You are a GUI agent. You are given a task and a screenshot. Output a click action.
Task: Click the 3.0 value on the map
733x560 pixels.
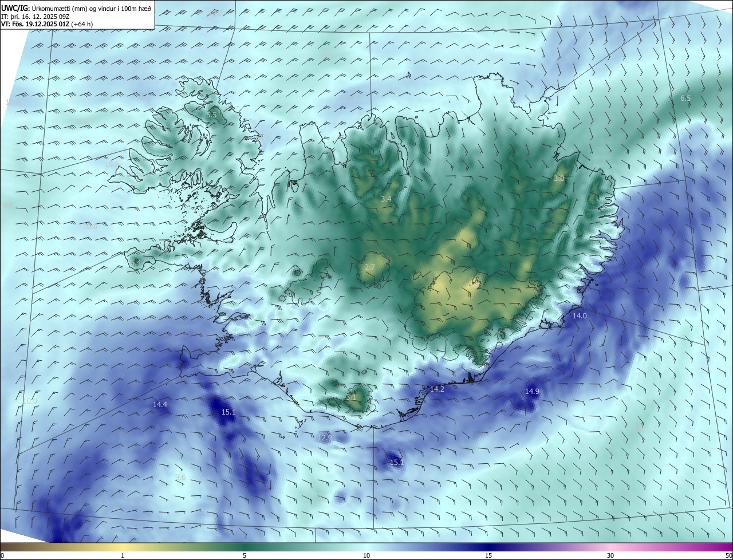pos(559,179)
